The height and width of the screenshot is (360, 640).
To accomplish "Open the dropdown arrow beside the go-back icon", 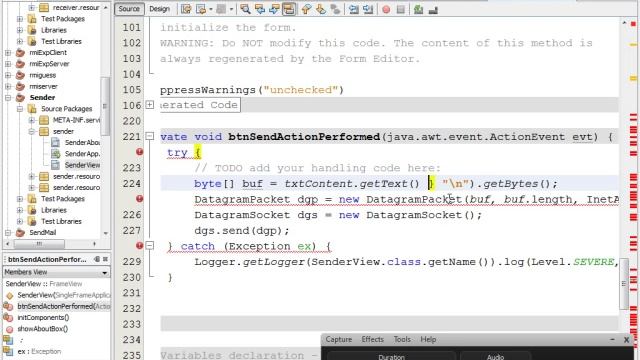I will click(x=211, y=9).
